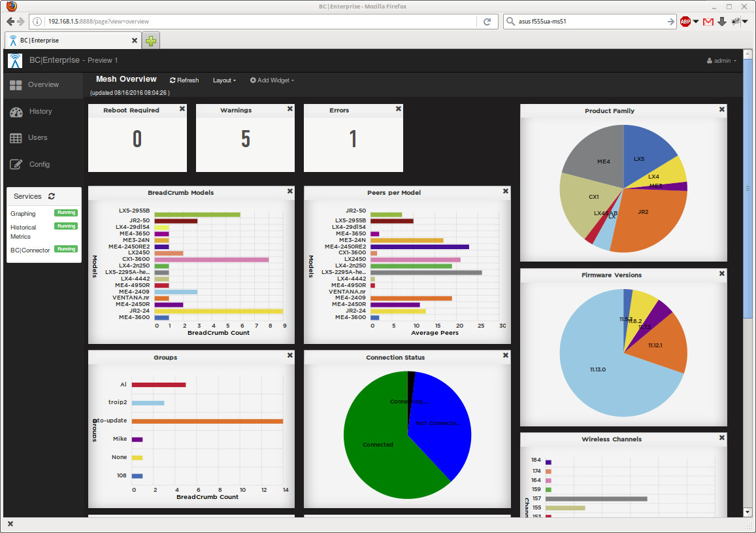
Task: Click the Firefox downloads arrow icon
Action: [x=722, y=22]
